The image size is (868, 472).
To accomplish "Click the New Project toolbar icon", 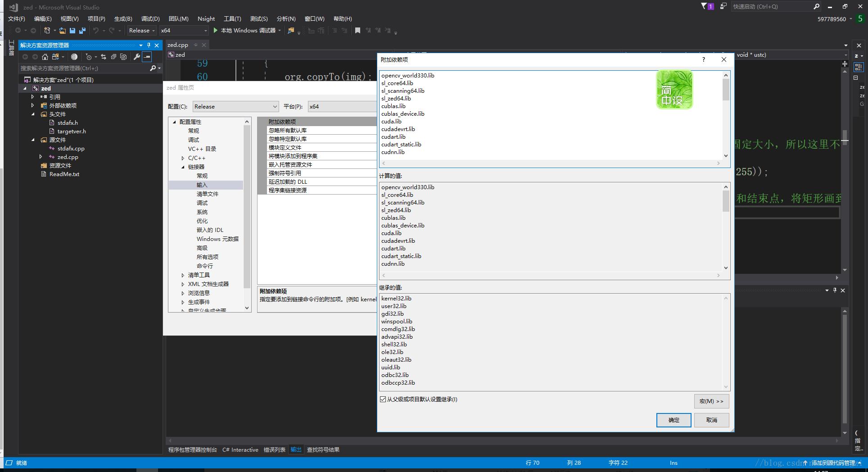I will [x=47, y=31].
